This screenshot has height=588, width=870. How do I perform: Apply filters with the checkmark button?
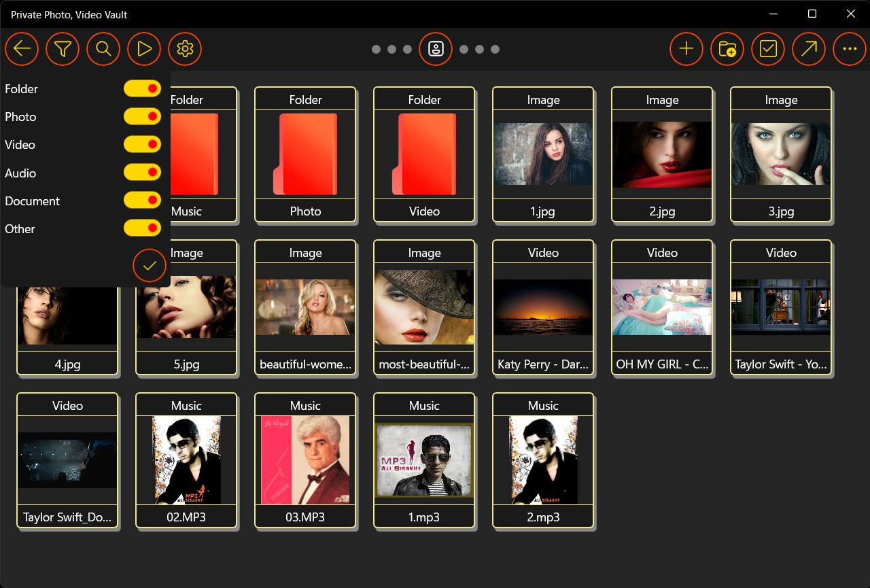point(149,265)
